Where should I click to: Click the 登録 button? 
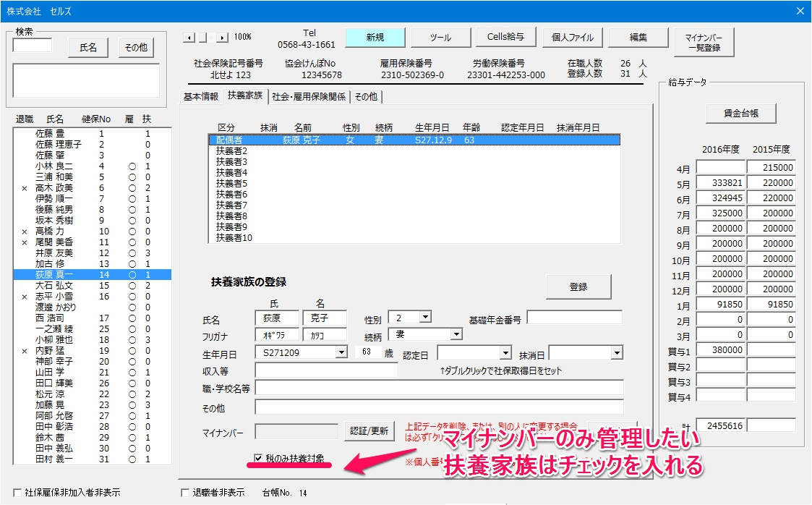pyautogui.click(x=578, y=287)
